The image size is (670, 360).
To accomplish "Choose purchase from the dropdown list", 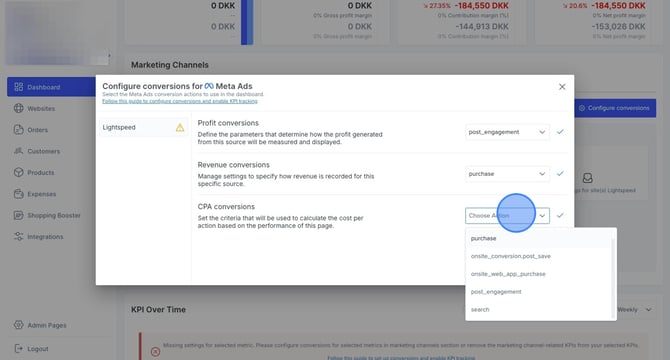I will [539, 238].
